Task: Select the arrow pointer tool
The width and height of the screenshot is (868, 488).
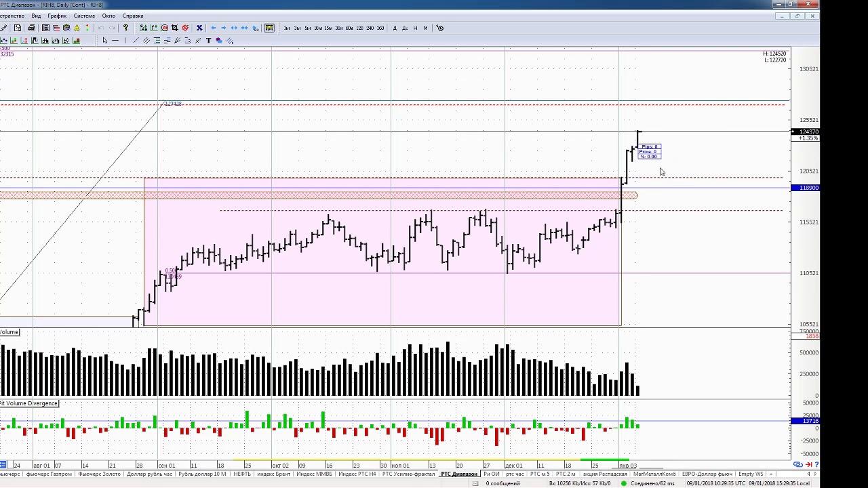Action: [105, 41]
